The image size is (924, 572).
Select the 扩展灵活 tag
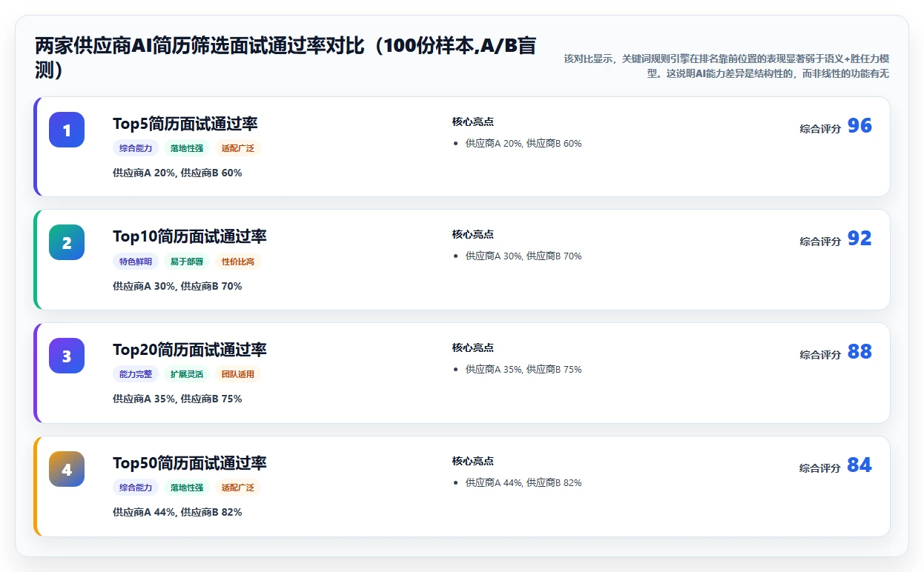187,374
